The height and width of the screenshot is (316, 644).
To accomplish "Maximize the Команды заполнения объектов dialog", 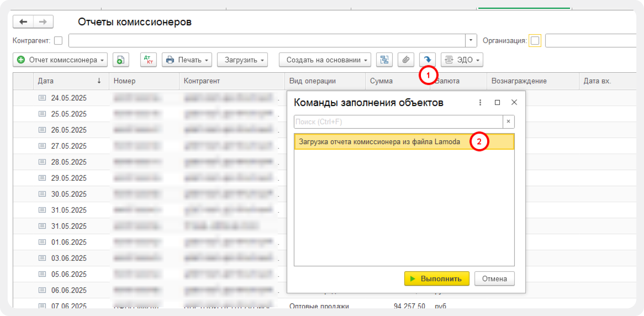I will [x=497, y=102].
